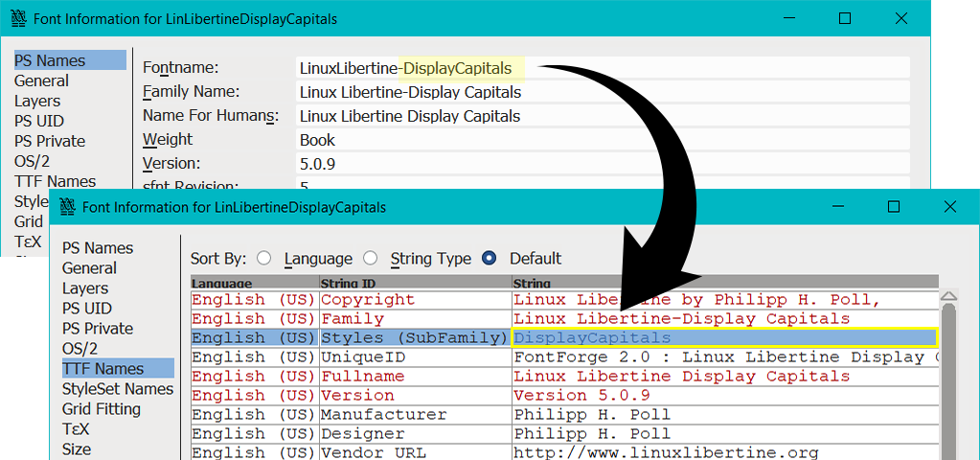Click the Copyright string cell
The height and width of the screenshot is (460, 980).
click(x=725, y=299)
